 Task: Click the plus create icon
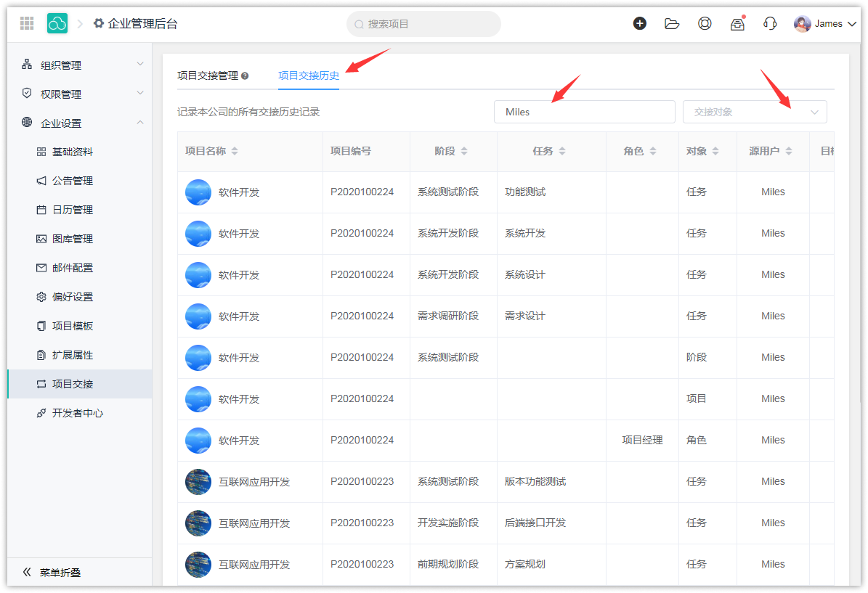[639, 23]
